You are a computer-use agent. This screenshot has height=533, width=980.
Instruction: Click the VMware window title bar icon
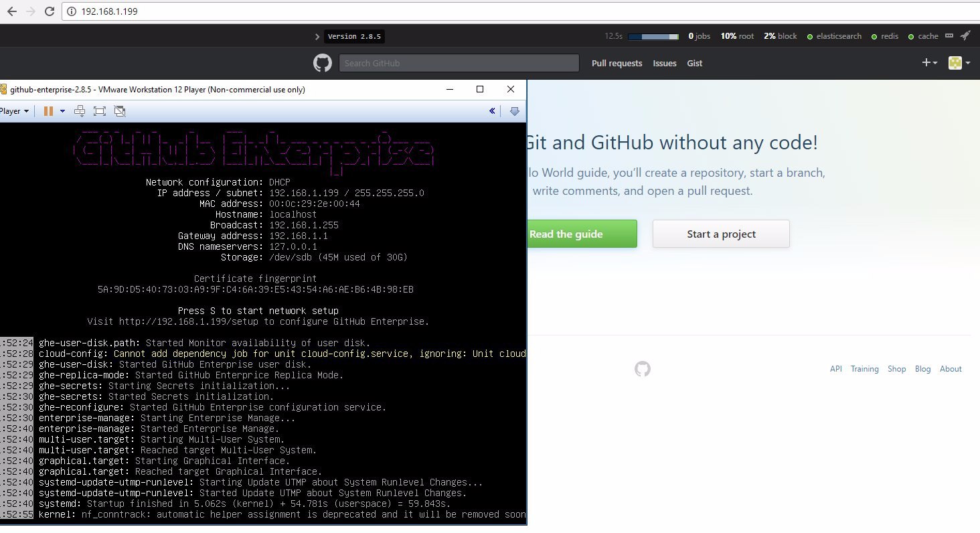point(3,89)
